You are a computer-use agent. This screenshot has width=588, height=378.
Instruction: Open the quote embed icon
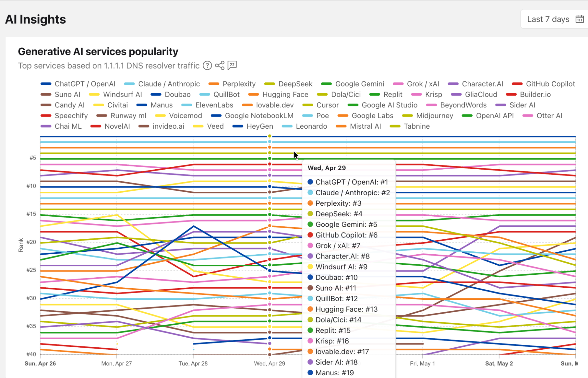click(232, 65)
